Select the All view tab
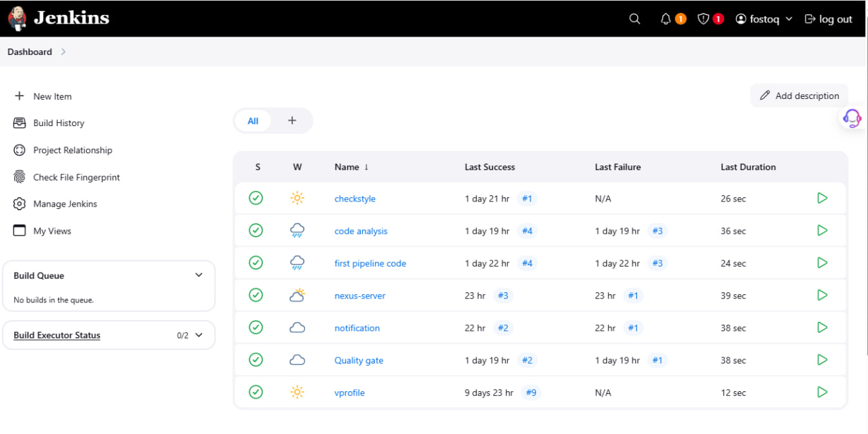This screenshot has height=434, width=868. (x=253, y=121)
